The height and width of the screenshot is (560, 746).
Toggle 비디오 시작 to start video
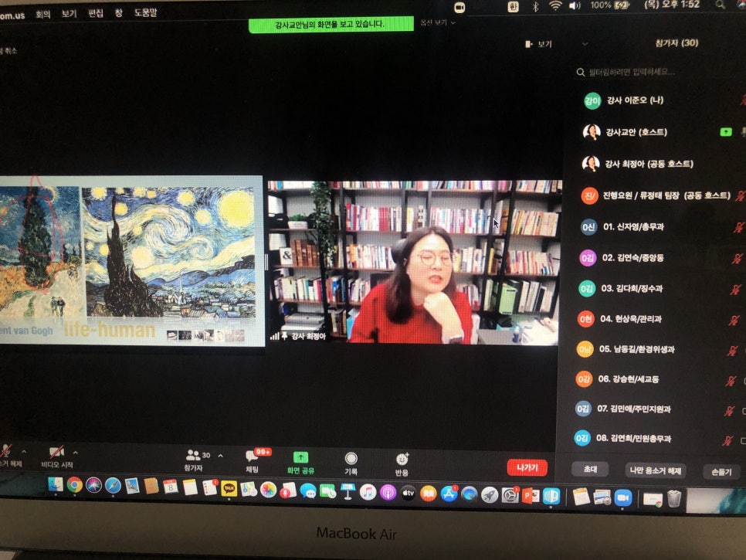coord(57,456)
